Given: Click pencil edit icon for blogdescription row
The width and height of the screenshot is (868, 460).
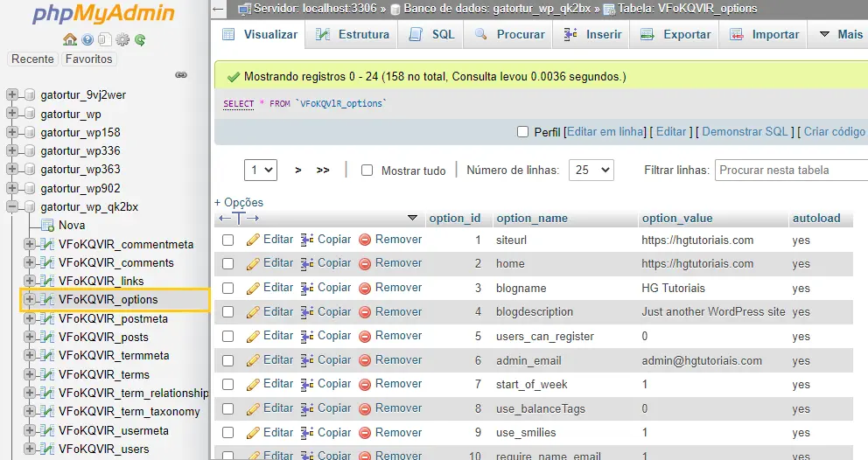Looking at the screenshot, I should (253, 312).
